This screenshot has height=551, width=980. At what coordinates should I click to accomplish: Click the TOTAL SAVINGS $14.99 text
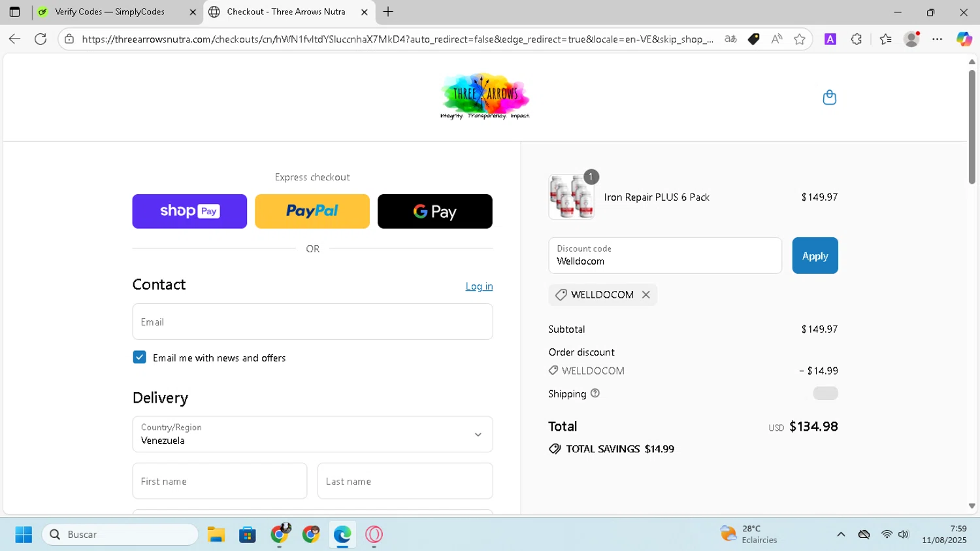coord(620,449)
